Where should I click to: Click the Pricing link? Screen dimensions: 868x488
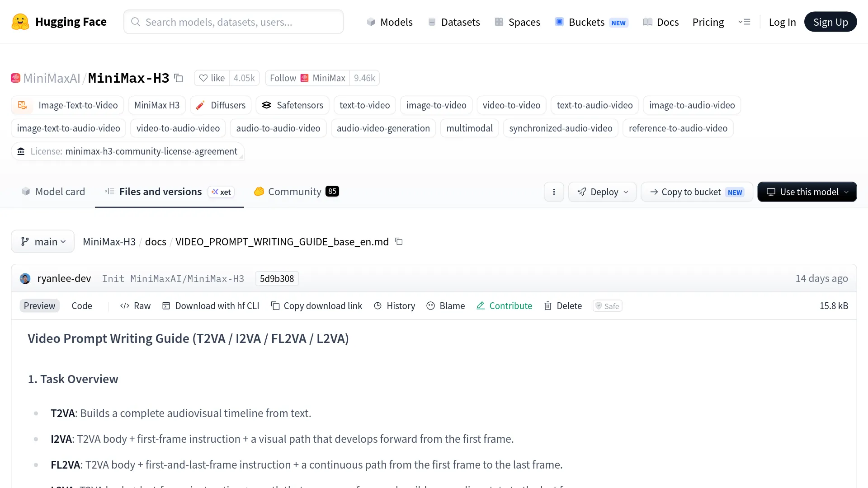click(708, 22)
